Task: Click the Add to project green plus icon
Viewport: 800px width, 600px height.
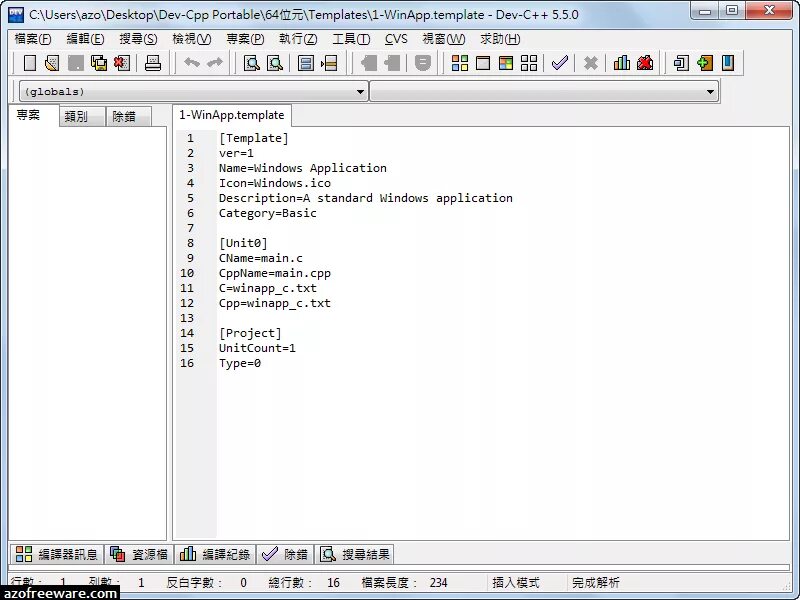Action: [705, 63]
